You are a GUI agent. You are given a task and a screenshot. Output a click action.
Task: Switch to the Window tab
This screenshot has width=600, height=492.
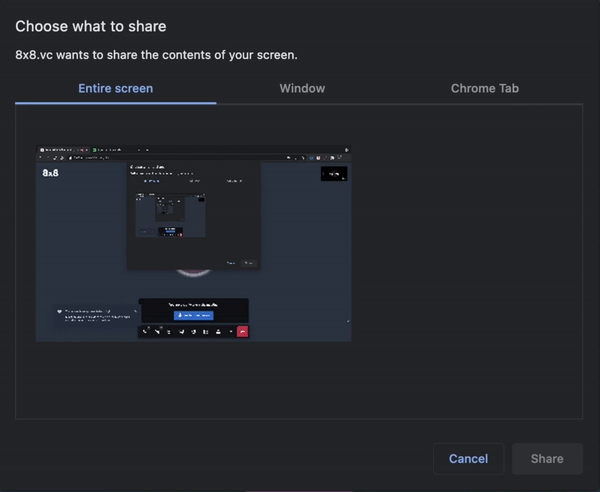click(301, 88)
